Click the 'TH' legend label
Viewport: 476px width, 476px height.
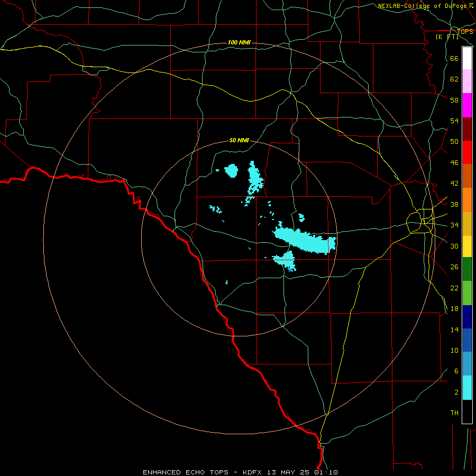point(454,413)
